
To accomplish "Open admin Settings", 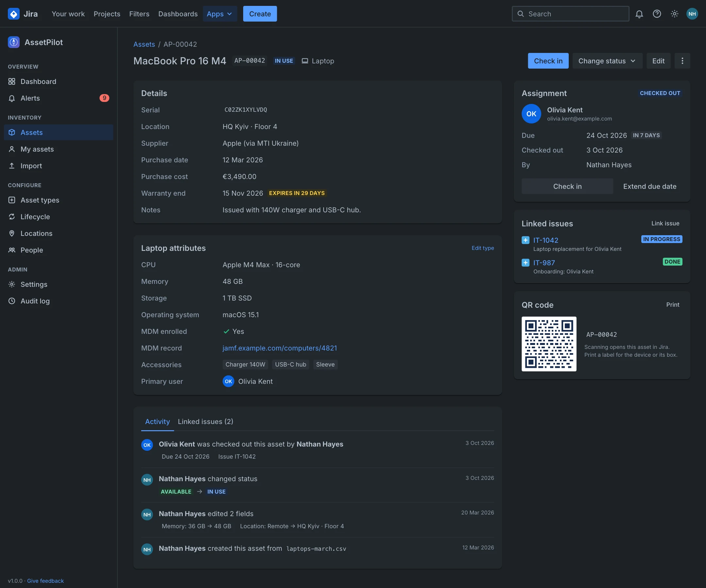I will (x=59, y=284).
